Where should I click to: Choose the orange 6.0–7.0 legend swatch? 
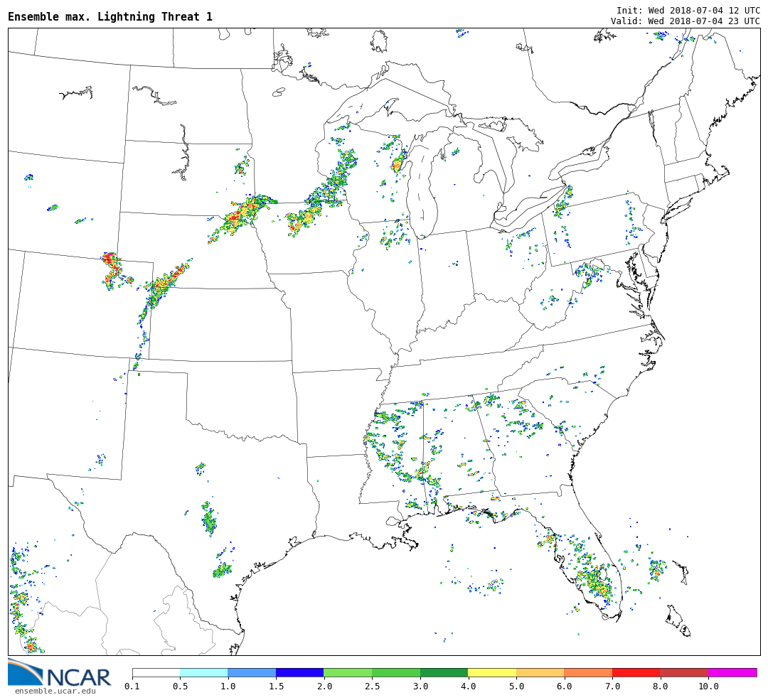point(588,672)
